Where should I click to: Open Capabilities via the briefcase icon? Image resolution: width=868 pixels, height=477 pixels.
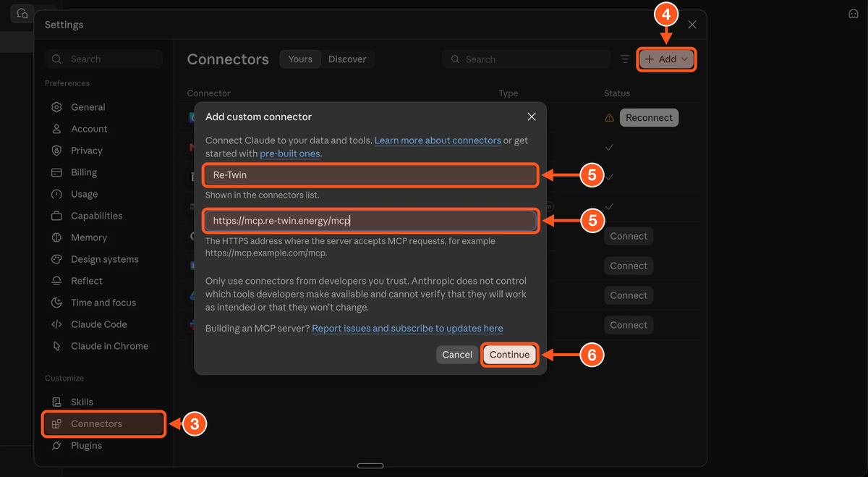pyautogui.click(x=56, y=216)
